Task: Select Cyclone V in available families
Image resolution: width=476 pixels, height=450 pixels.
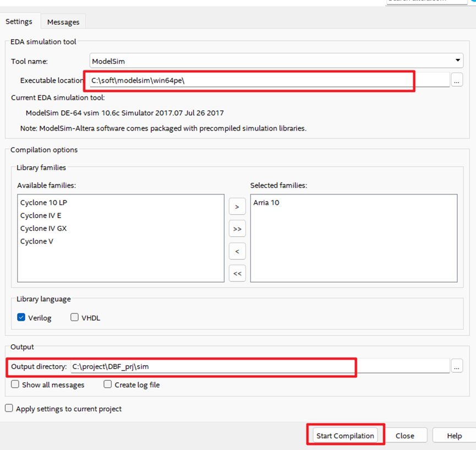Action: (x=37, y=241)
